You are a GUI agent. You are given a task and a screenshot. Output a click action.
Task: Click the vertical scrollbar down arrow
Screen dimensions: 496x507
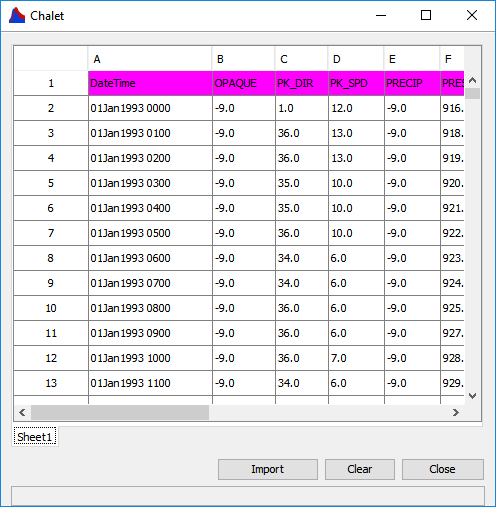click(472, 396)
